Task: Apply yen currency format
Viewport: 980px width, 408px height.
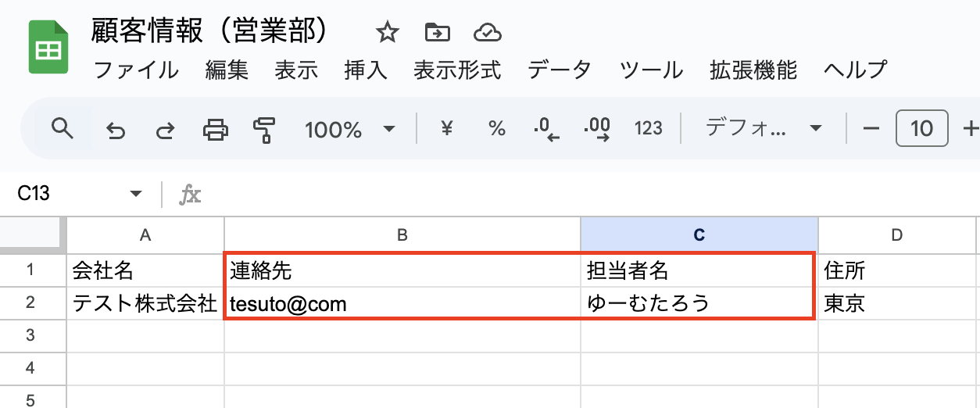Action: coord(447,128)
